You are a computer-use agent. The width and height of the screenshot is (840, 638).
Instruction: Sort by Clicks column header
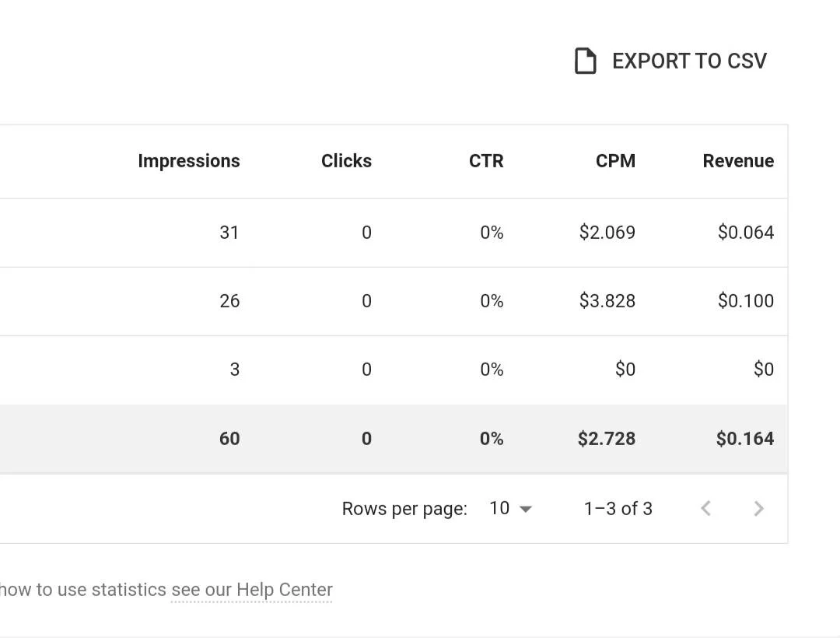click(346, 161)
